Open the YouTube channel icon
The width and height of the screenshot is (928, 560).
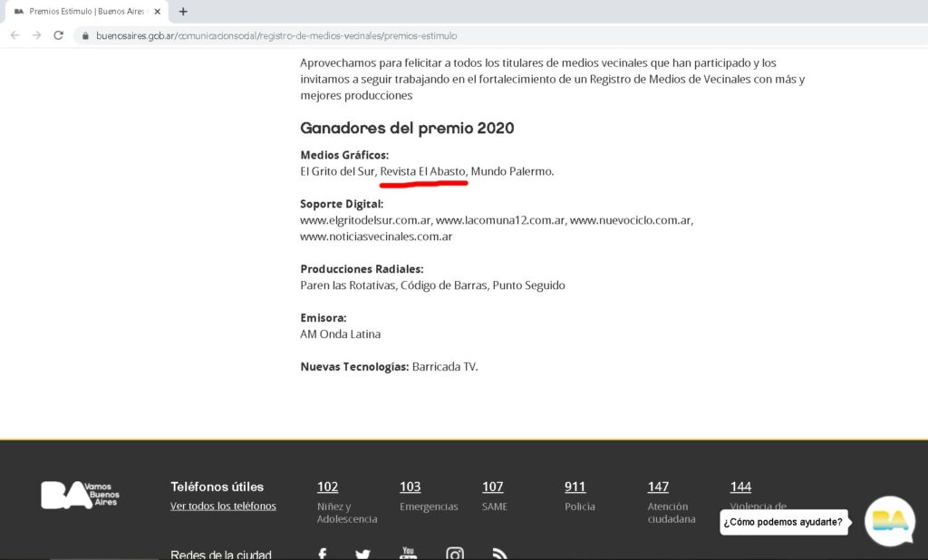[x=408, y=553]
